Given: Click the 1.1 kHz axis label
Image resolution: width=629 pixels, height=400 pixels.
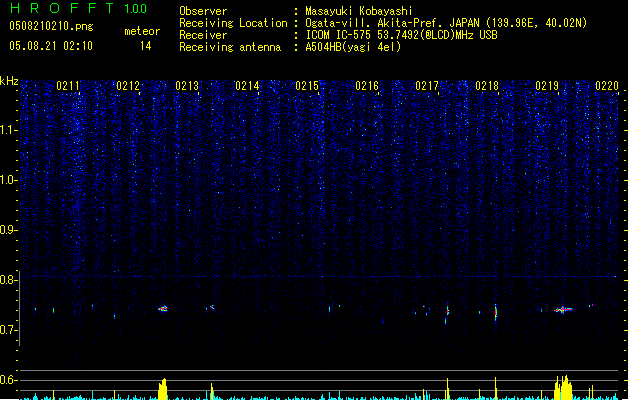Looking at the screenshot, I should 9,130.
